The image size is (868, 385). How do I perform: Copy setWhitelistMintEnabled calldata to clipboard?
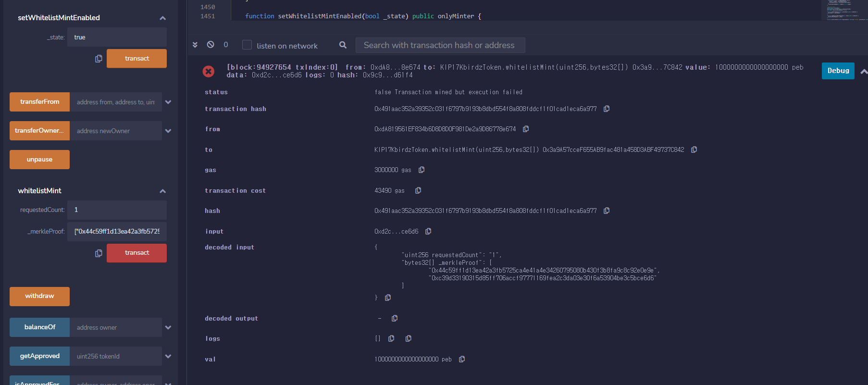point(99,59)
